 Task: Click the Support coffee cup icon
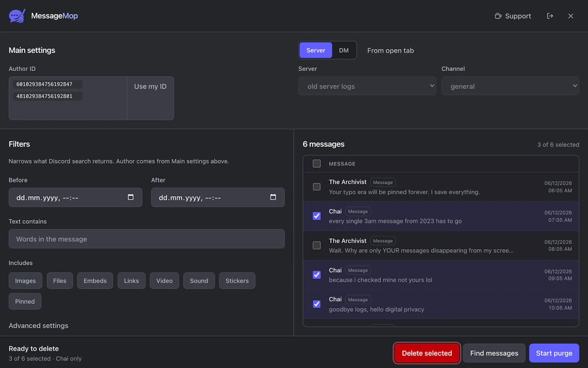tap(498, 16)
